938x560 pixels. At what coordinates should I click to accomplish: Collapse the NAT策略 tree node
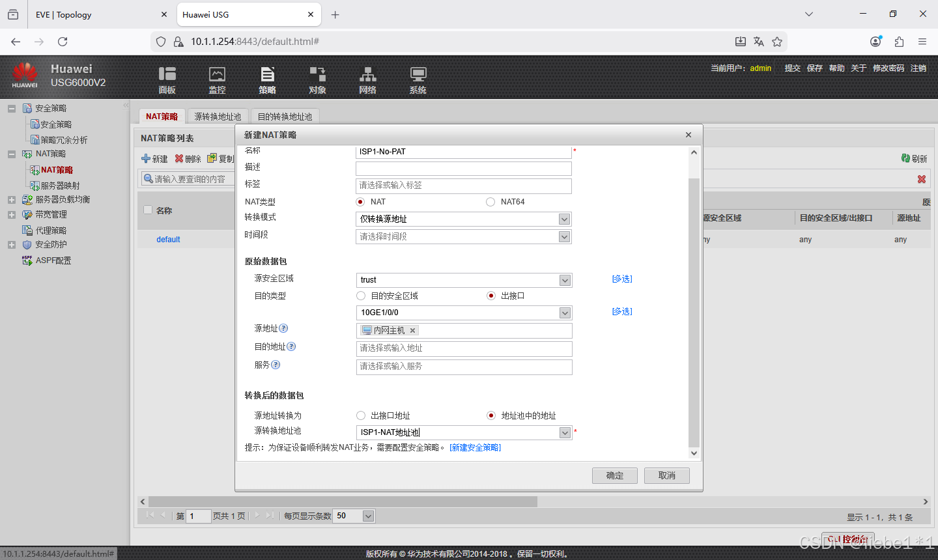click(12, 154)
